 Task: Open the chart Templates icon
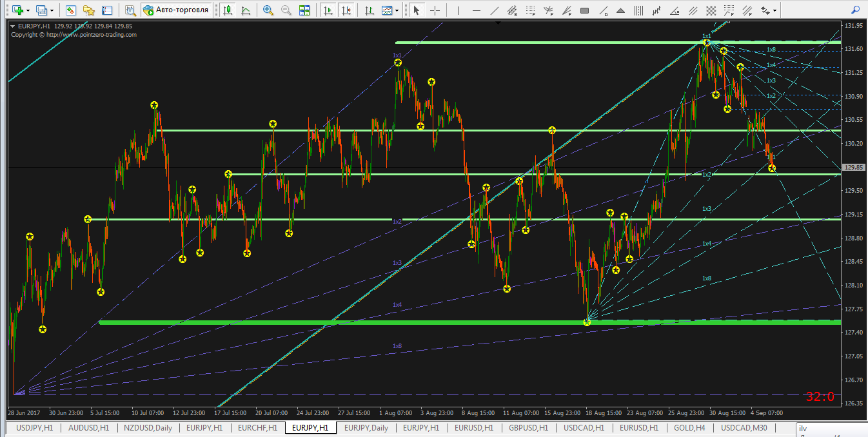pos(386,10)
